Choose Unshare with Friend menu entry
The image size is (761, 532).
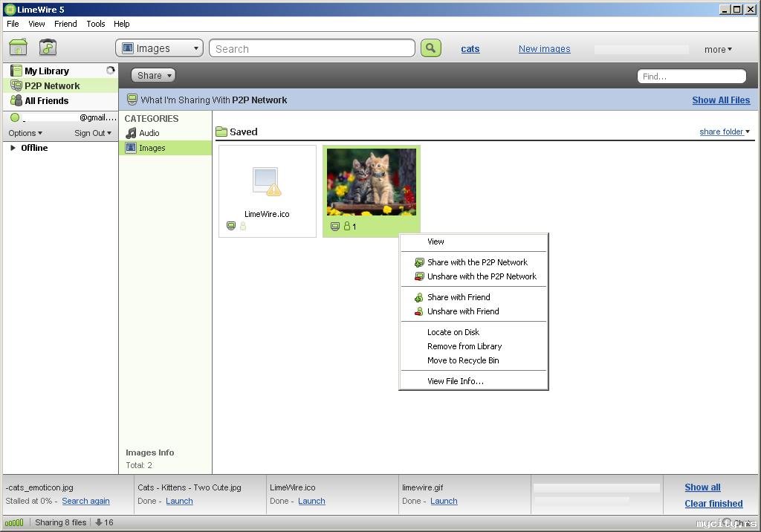(x=473, y=311)
